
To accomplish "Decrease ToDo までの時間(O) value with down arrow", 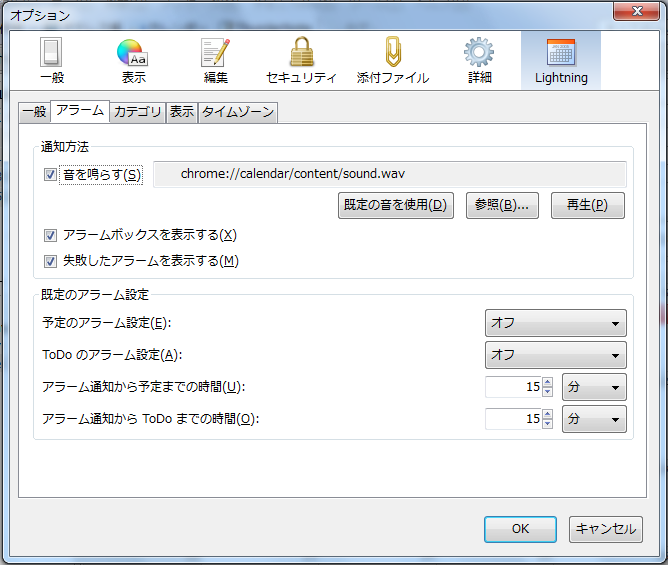I will point(548,424).
